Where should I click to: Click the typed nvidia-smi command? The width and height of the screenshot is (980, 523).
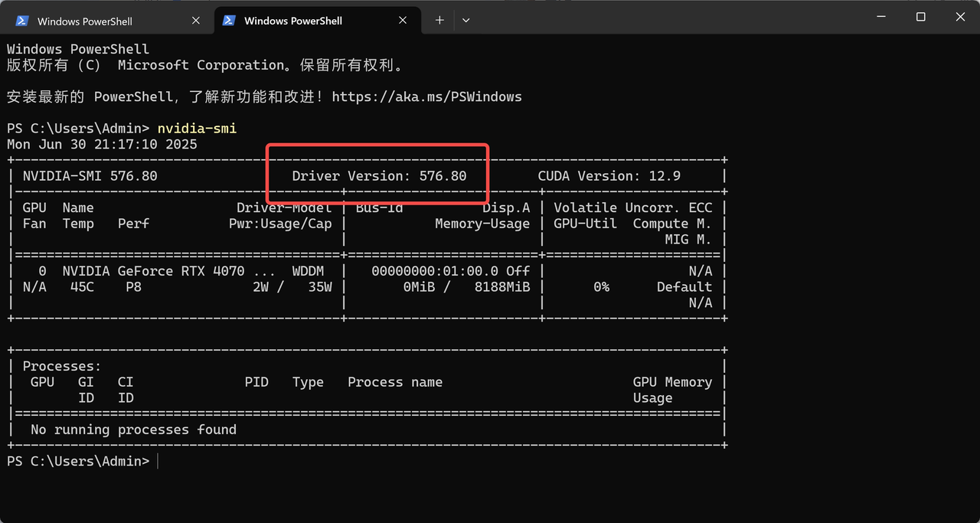[x=197, y=129]
